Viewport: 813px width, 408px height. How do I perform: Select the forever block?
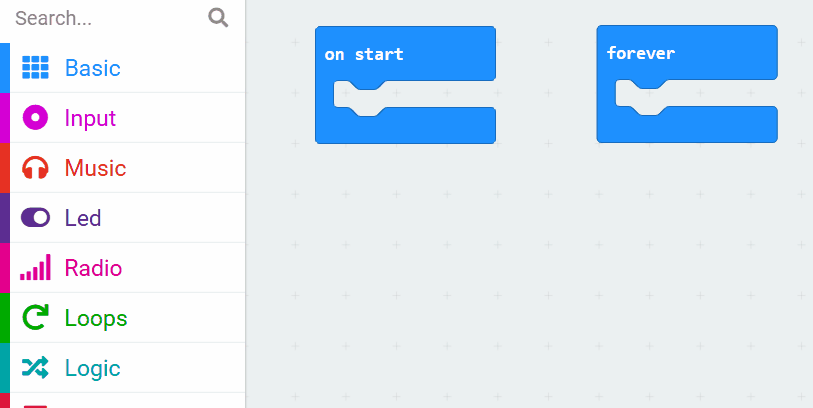point(640,53)
